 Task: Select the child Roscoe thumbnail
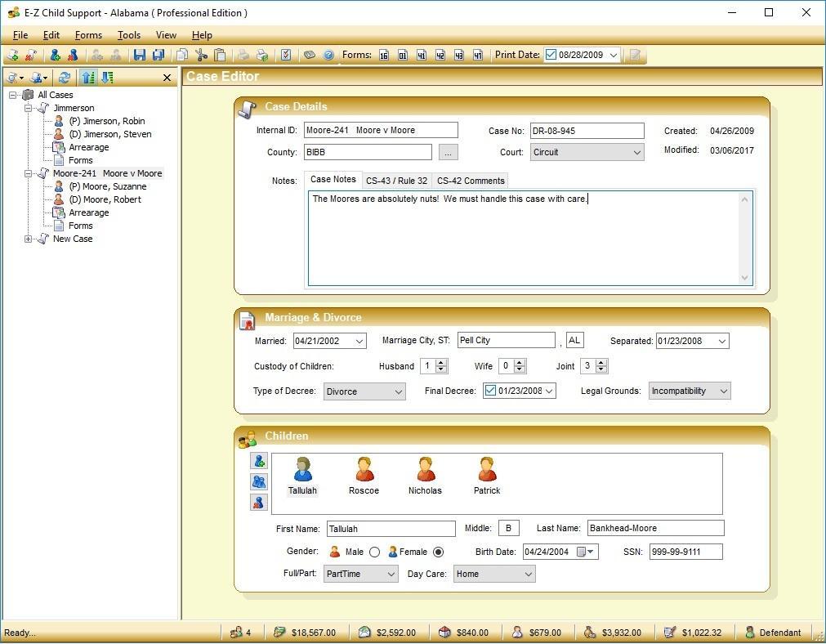tap(364, 476)
